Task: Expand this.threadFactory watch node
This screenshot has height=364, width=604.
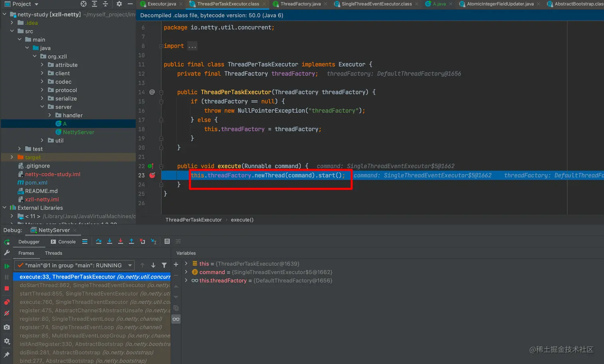Action: (x=186, y=280)
